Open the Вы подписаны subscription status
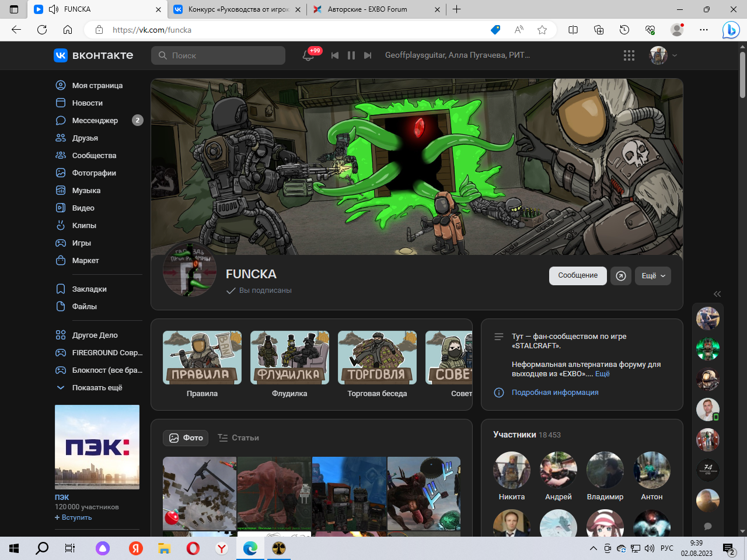This screenshot has width=747, height=560. pos(259,290)
